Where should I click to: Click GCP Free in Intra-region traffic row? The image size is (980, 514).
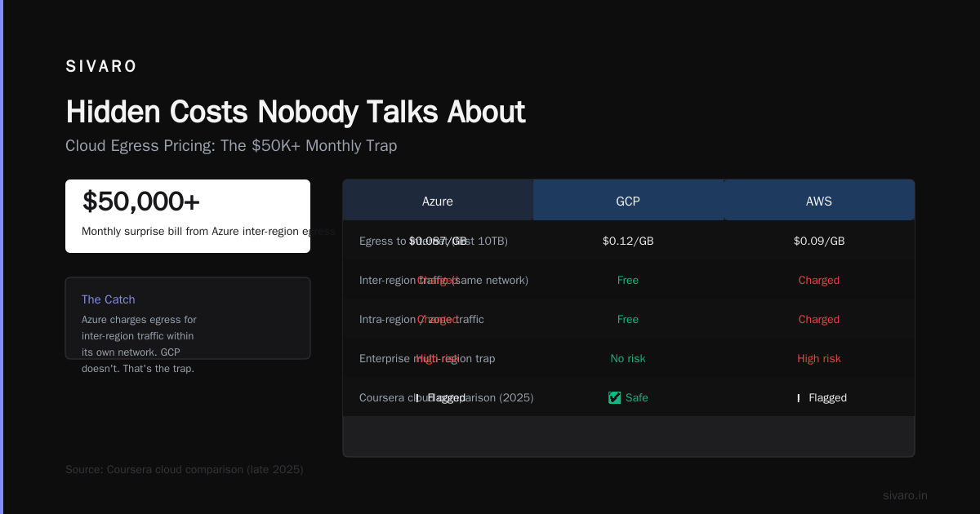[x=628, y=319]
